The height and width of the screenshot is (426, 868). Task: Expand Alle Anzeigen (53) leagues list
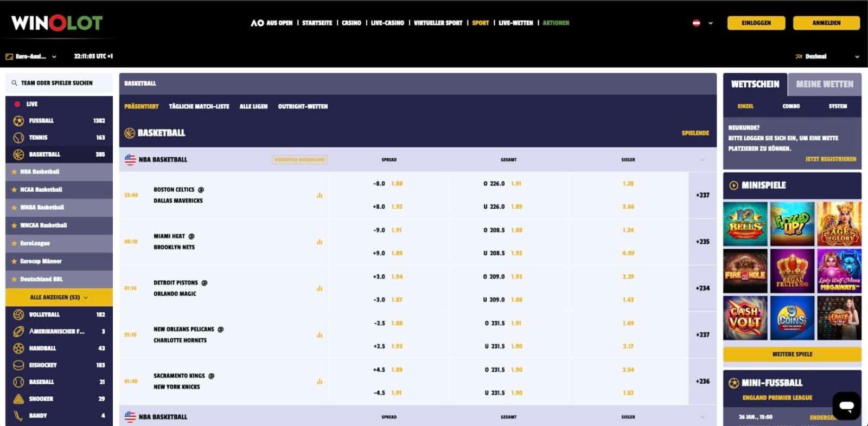pos(59,298)
